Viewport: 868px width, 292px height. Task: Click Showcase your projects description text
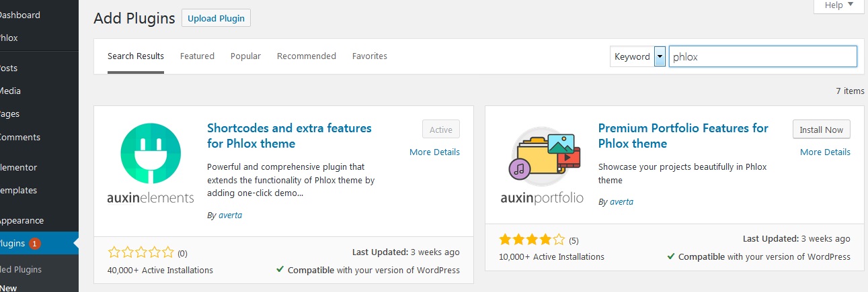click(x=682, y=174)
